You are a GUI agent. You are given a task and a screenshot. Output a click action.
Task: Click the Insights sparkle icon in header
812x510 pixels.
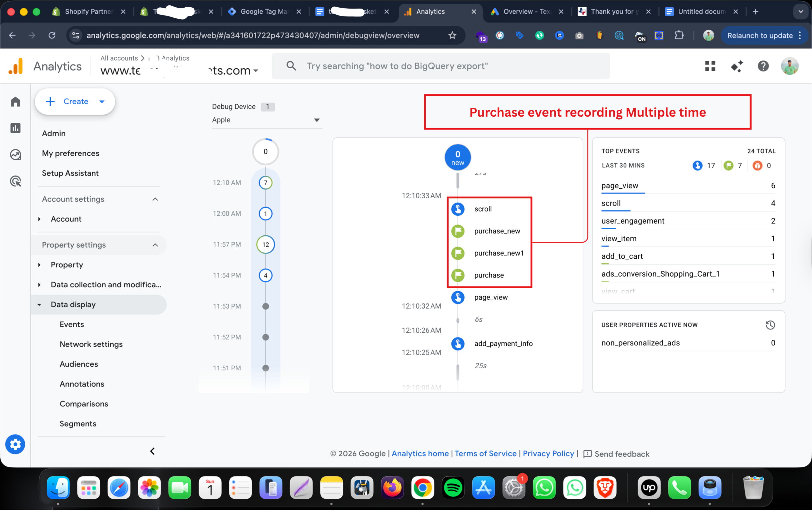click(x=737, y=66)
